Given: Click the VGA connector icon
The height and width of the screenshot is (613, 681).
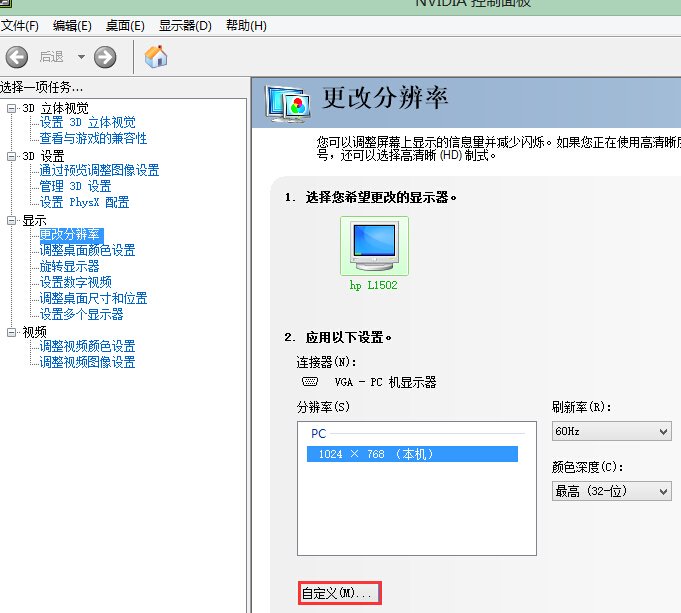Looking at the screenshot, I should pyautogui.click(x=310, y=381).
